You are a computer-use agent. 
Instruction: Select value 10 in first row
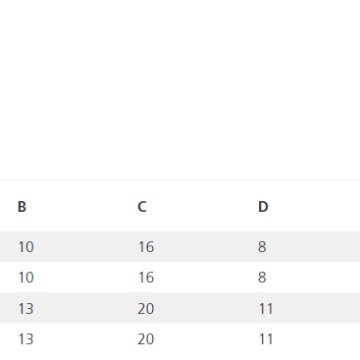tap(26, 247)
